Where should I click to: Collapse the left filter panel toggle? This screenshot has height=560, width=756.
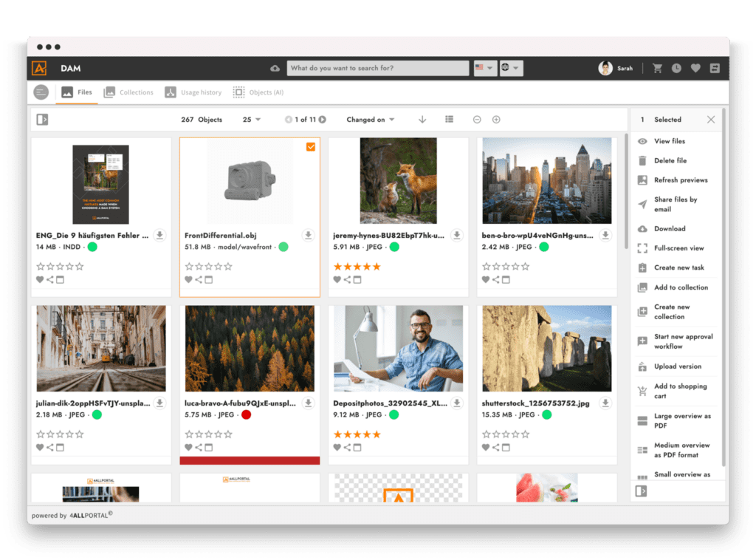[42, 119]
